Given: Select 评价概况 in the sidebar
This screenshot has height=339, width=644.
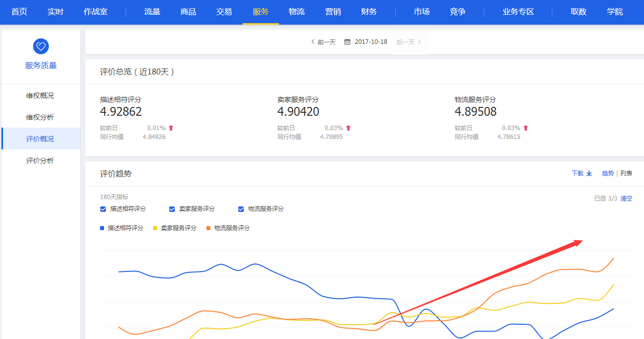Looking at the screenshot, I should coord(40,139).
